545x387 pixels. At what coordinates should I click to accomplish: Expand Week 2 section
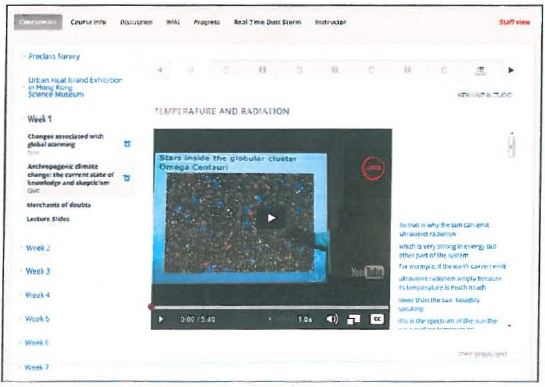coord(38,248)
